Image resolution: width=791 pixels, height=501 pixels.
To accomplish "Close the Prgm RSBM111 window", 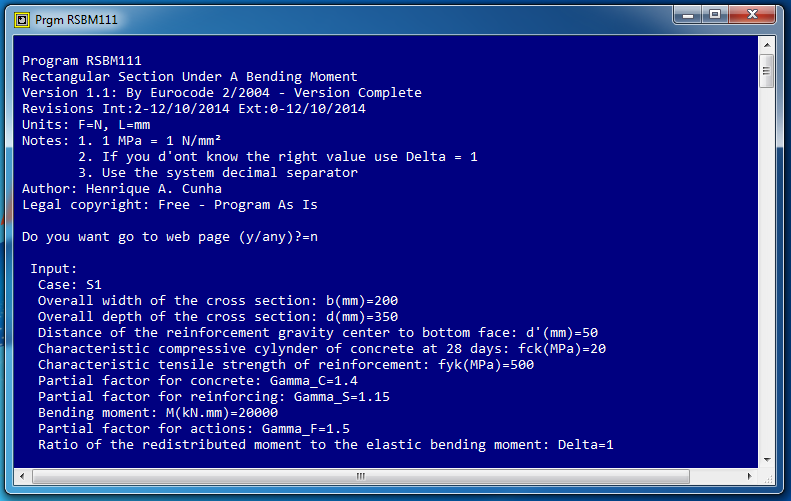I will (x=752, y=15).
